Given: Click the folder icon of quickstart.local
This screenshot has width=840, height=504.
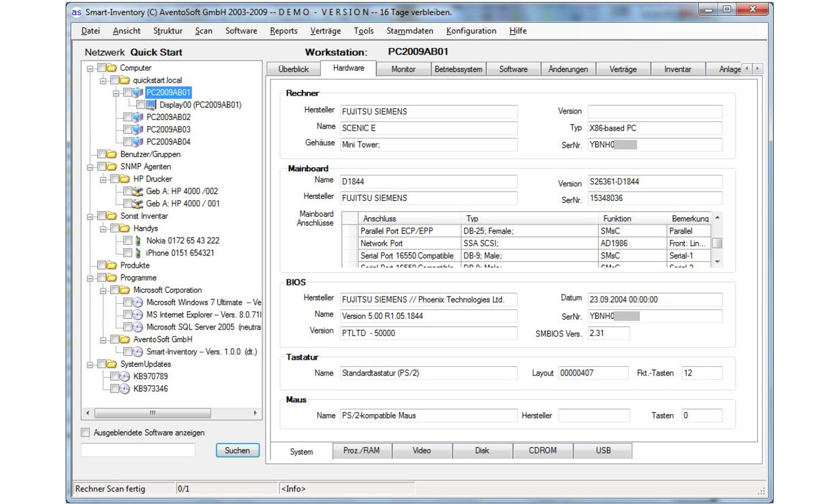Looking at the screenshot, I should coord(125,80).
